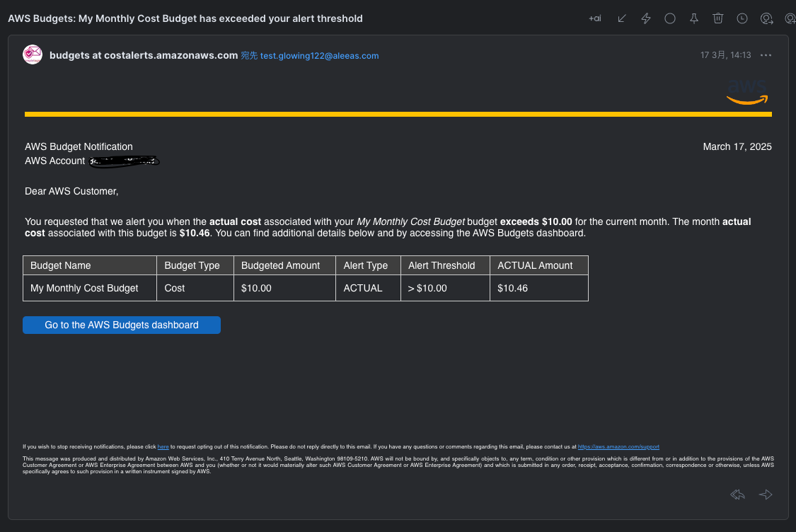Toggle the circle mark-as-read icon
The width and height of the screenshot is (796, 532).
click(670, 19)
